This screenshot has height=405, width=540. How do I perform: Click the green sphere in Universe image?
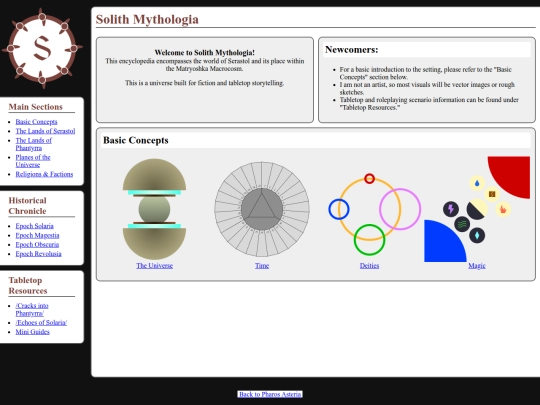(x=154, y=209)
